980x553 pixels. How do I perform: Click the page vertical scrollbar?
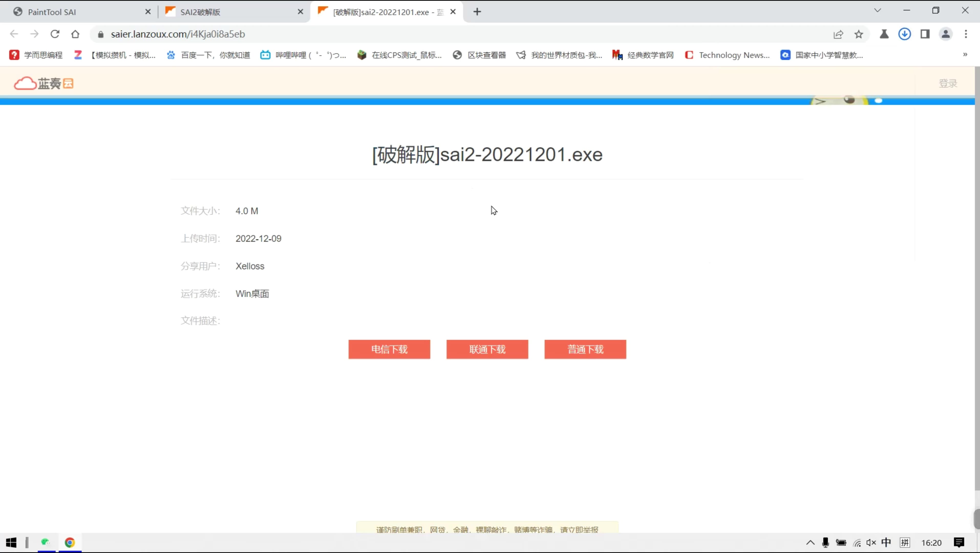[977, 279]
